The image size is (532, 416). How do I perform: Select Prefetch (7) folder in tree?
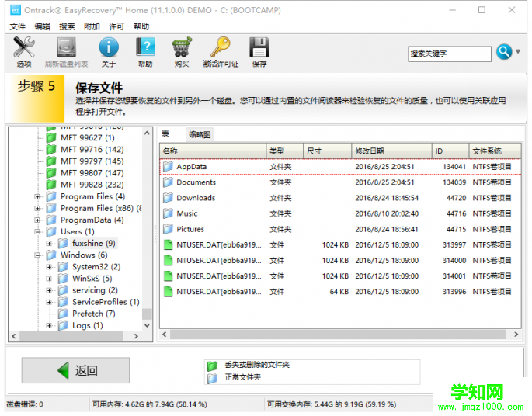94,314
